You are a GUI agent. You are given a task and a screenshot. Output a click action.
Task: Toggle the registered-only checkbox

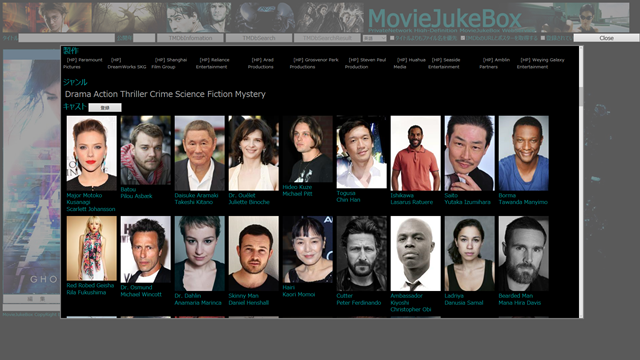[543, 38]
